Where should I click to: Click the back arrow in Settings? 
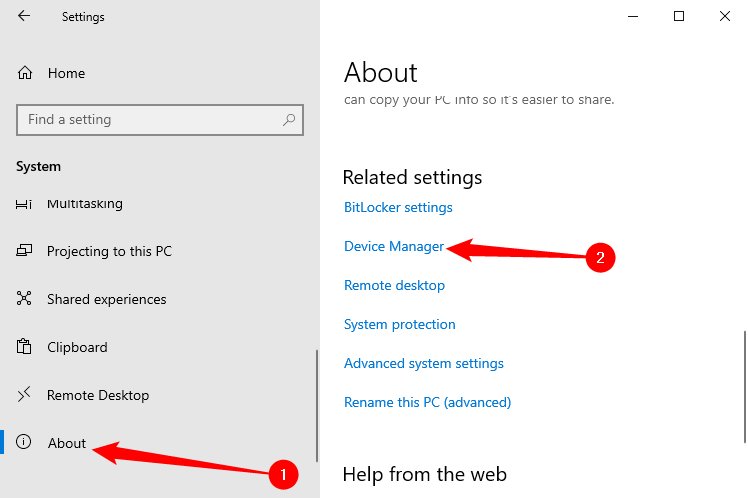pos(24,16)
